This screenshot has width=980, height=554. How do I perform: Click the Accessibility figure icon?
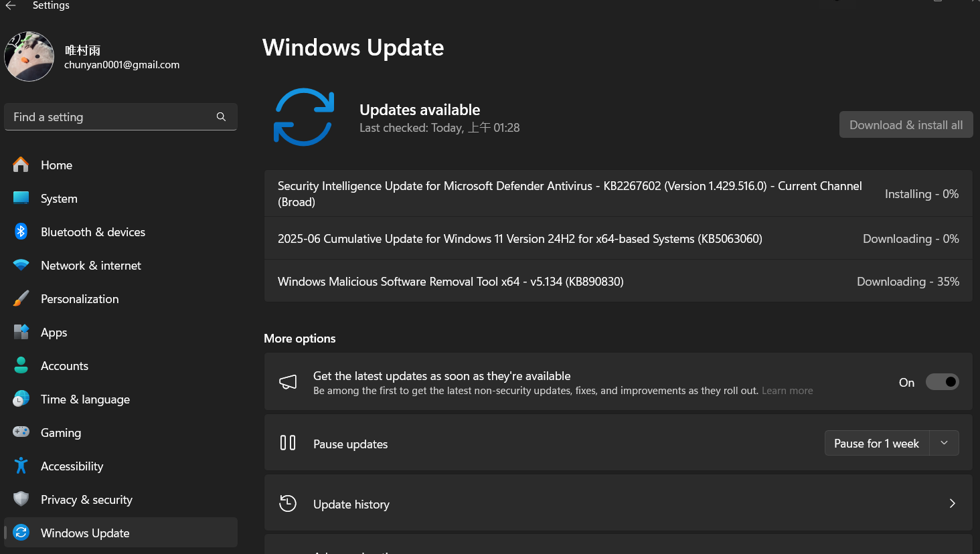click(x=21, y=466)
